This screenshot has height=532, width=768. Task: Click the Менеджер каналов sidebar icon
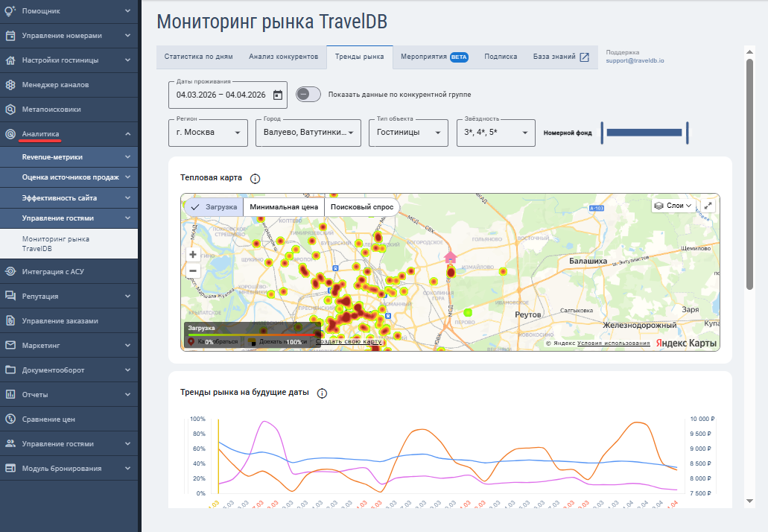click(x=10, y=84)
